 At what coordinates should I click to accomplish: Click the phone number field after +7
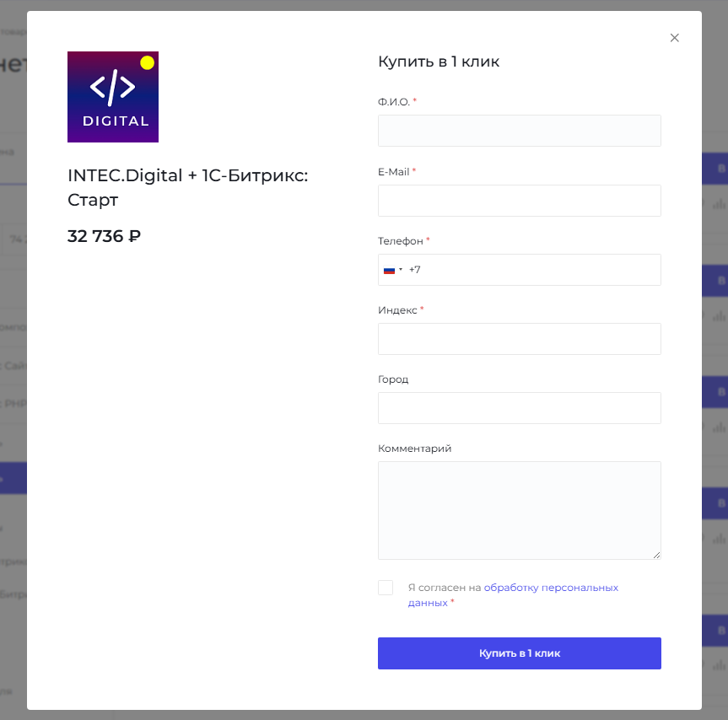click(540, 270)
